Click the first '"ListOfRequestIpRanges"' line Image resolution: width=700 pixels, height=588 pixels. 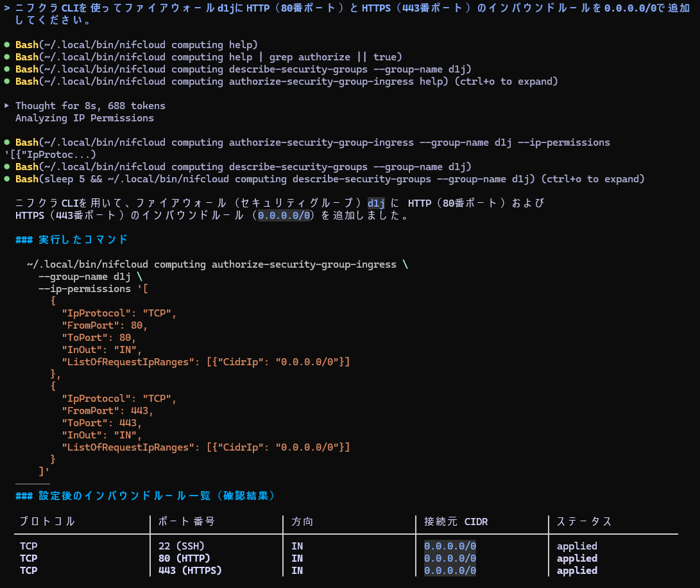[206, 362]
